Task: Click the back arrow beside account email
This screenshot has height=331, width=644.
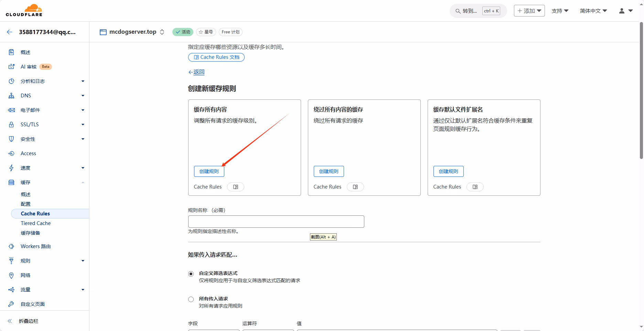Action: (10, 32)
